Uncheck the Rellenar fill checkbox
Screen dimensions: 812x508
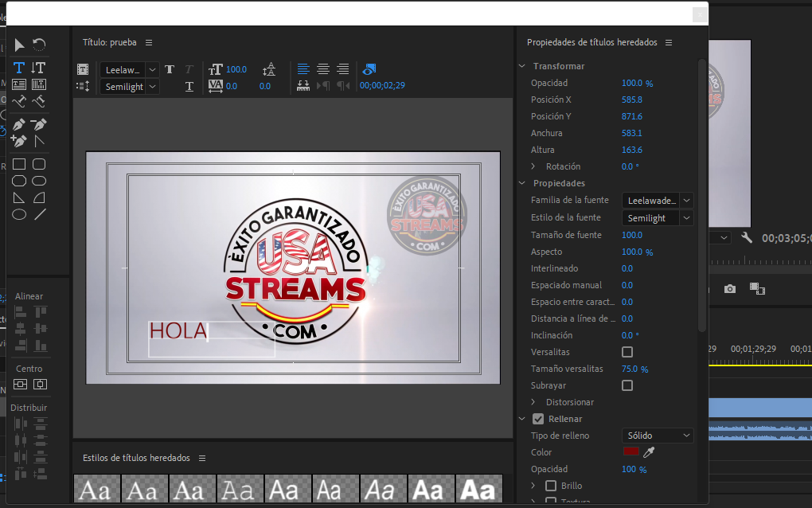[x=538, y=419]
